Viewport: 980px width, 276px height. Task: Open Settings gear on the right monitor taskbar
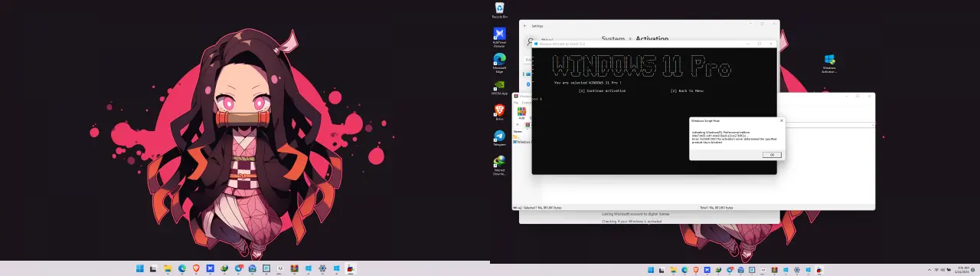coord(797,270)
